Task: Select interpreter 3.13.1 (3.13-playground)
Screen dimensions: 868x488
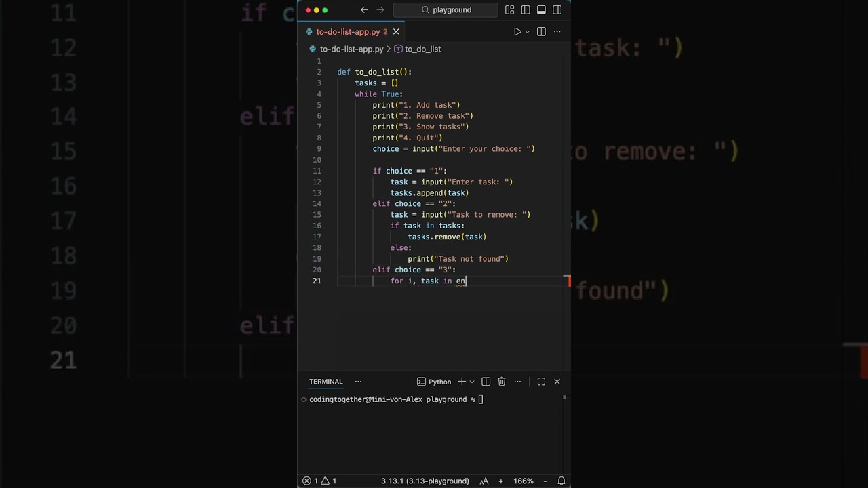Action: [425, 481]
